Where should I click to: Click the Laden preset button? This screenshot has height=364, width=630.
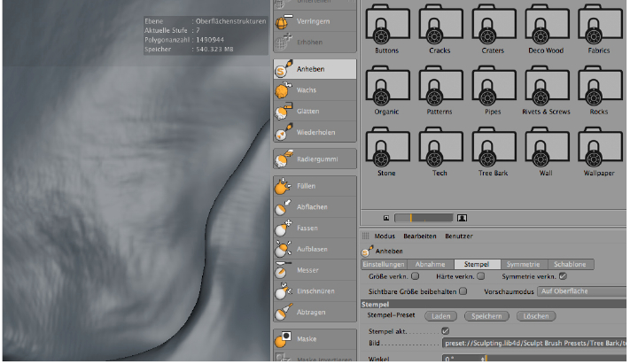click(x=440, y=315)
